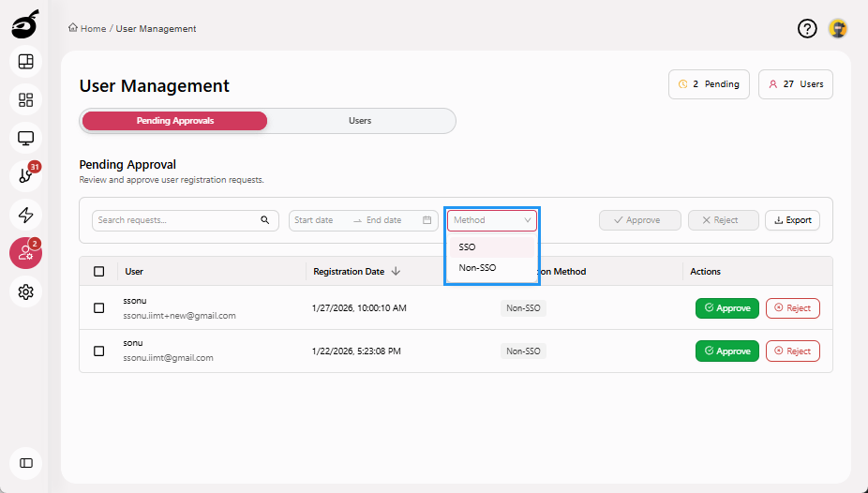
Task: Choose SSO from the Method list
Action: (x=492, y=246)
